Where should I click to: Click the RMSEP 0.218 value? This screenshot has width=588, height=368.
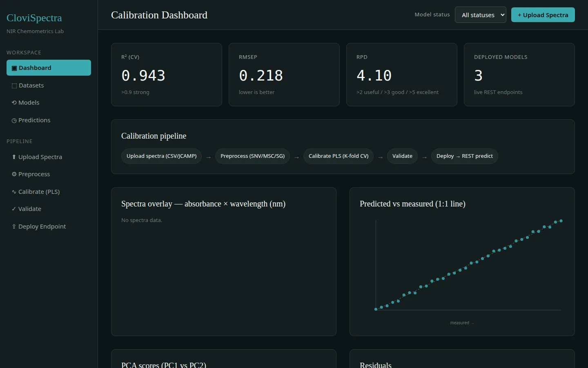[x=261, y=76]
